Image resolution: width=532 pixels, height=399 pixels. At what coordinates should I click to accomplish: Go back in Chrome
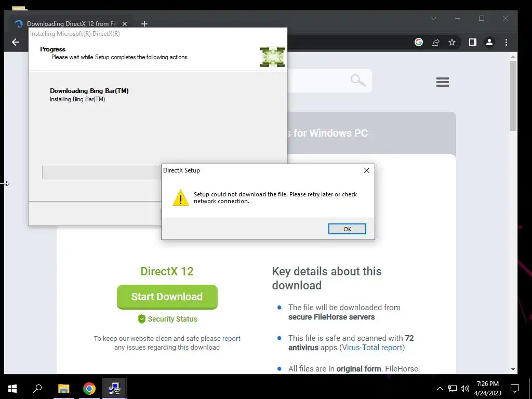pos(16,42)
